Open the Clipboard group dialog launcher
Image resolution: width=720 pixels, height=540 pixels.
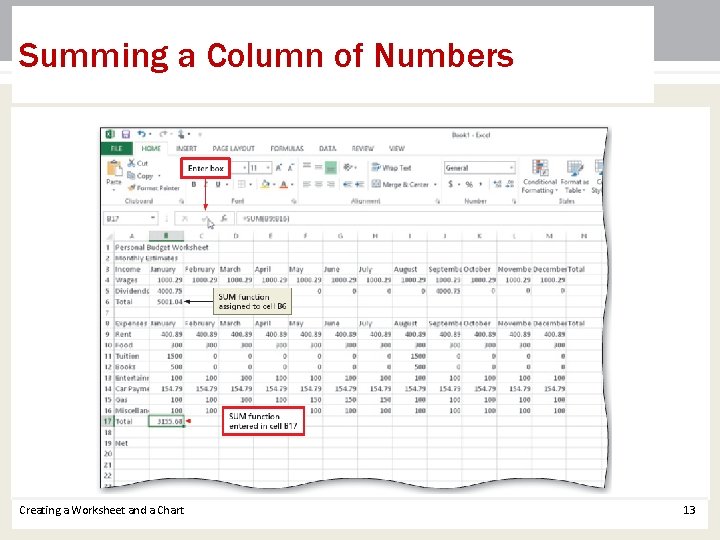(181, 201)
